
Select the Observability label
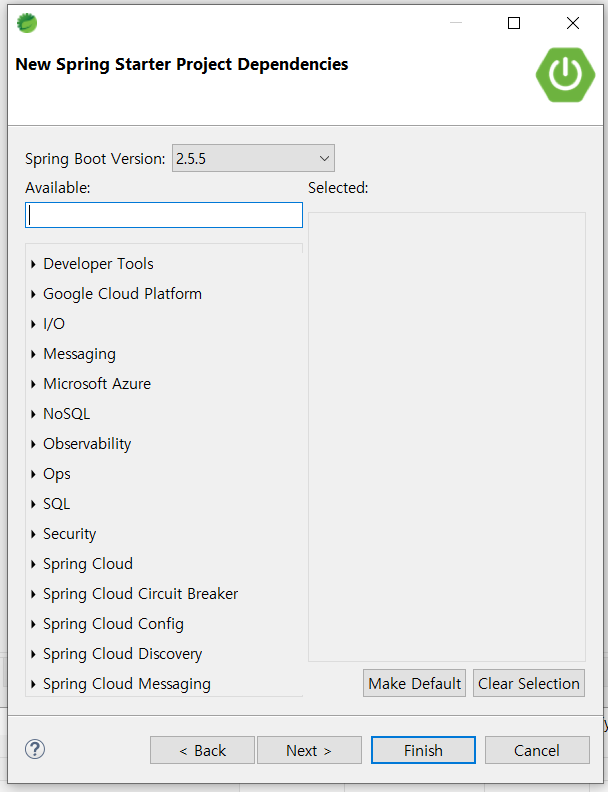[87, 444]
